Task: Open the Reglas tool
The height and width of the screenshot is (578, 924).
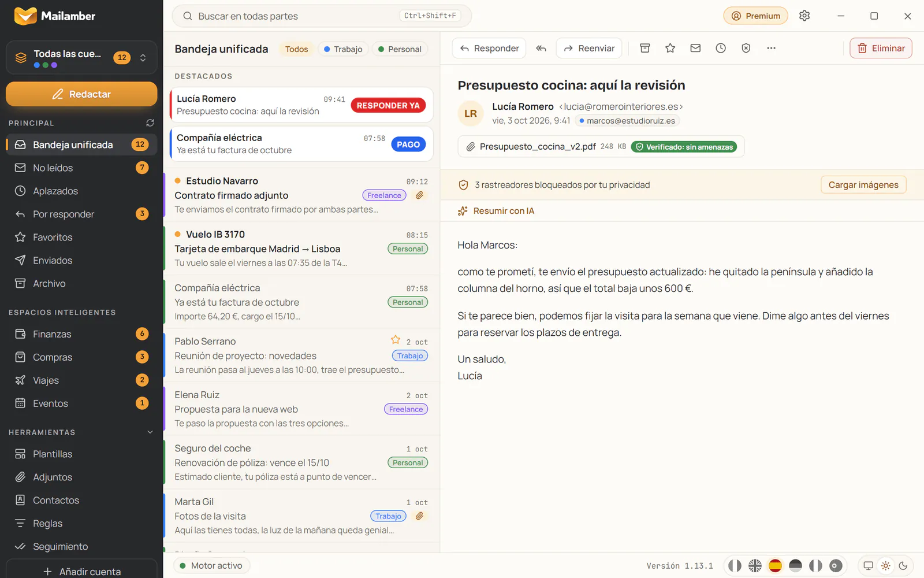Action: tap(81, 524)
